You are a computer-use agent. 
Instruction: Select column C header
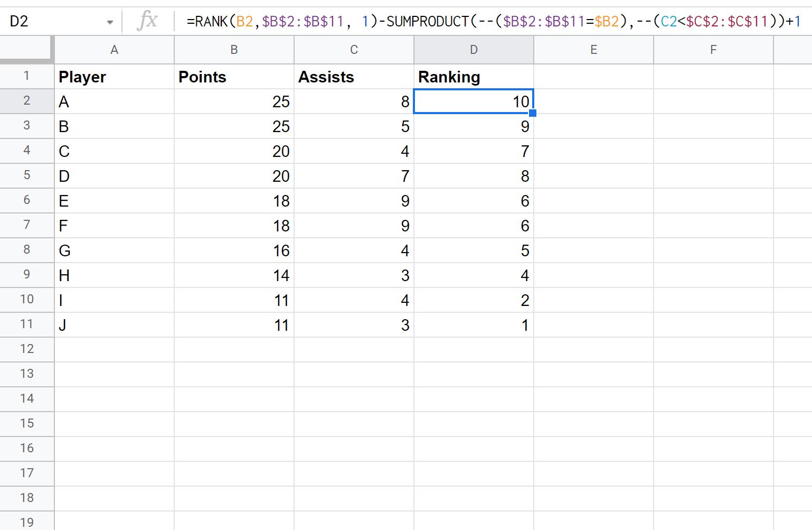click(x=354, y=50)
